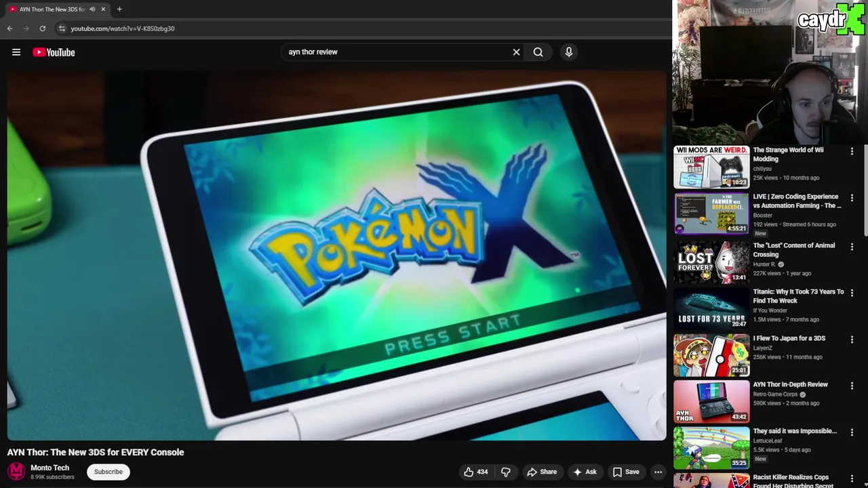868x488 pixels.
Task: Open options for I Flew To Japan video
Action: tap(852, 340)
